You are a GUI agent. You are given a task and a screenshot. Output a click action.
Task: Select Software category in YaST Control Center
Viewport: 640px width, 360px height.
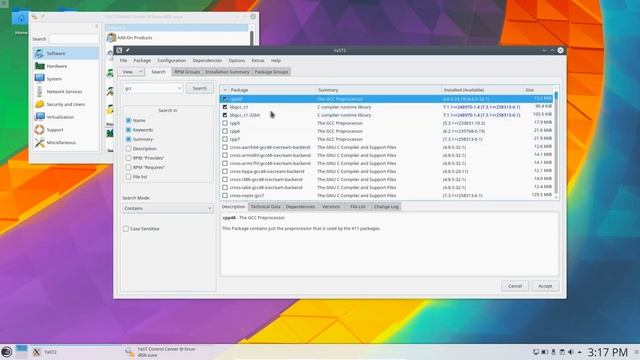(x=66, y=53)
